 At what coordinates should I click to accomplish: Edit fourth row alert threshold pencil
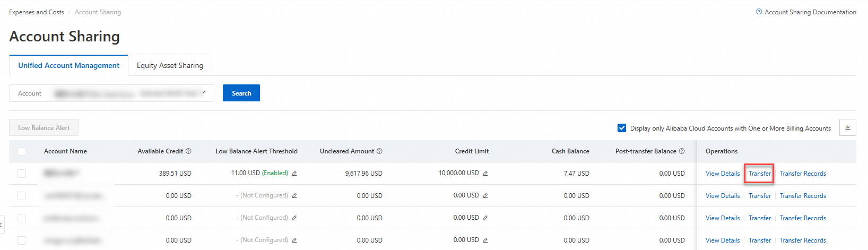(x=294, y=240)
